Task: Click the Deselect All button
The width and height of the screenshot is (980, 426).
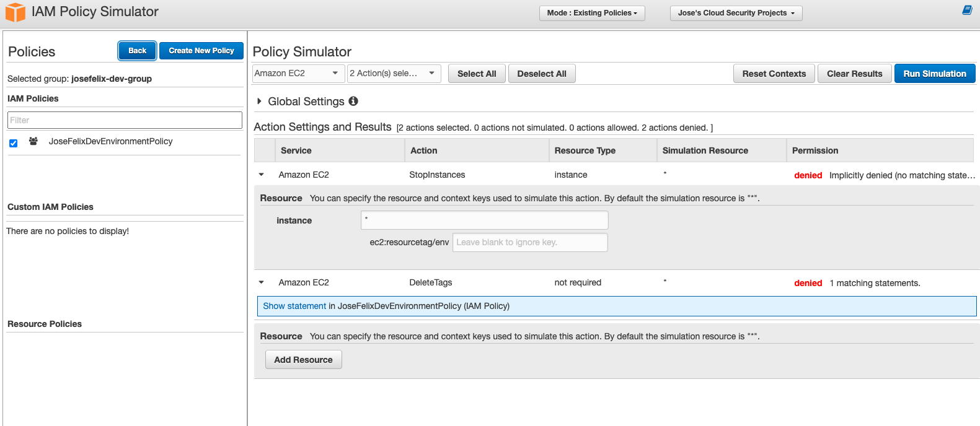Action: [x=542, y=74]
